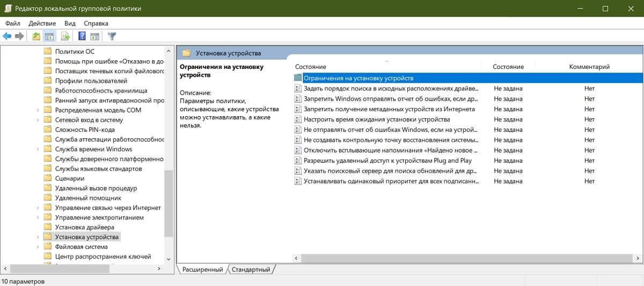
Task: Expand the 'Файловая система' tree node
Action: click(x=38, y=247)
